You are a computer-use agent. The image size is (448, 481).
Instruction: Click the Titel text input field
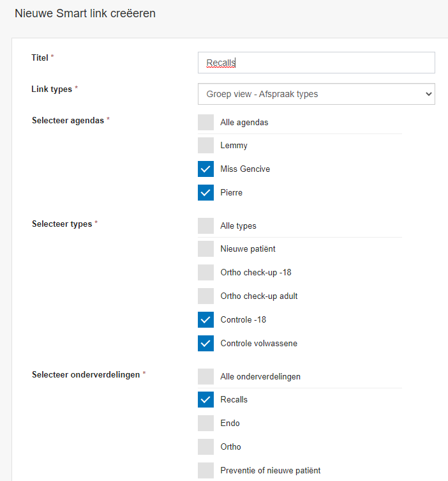pyautogui.click(x=316, y=63)
